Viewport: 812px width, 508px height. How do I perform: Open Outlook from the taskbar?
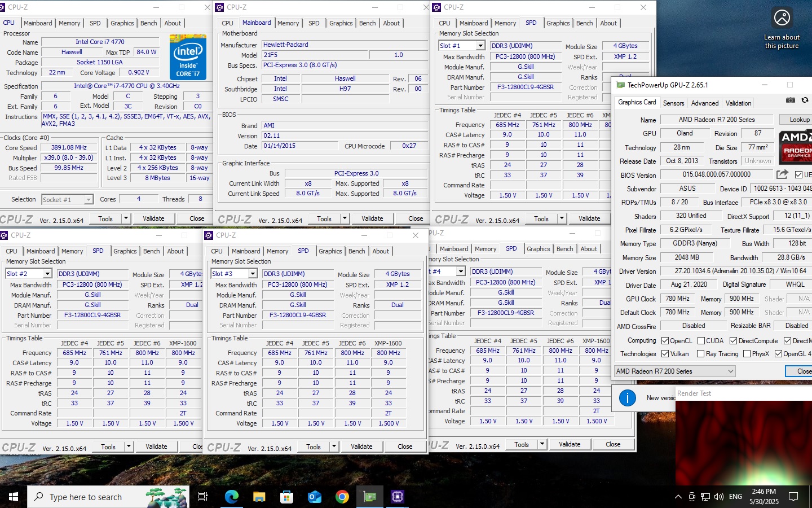tap(314, 497)
